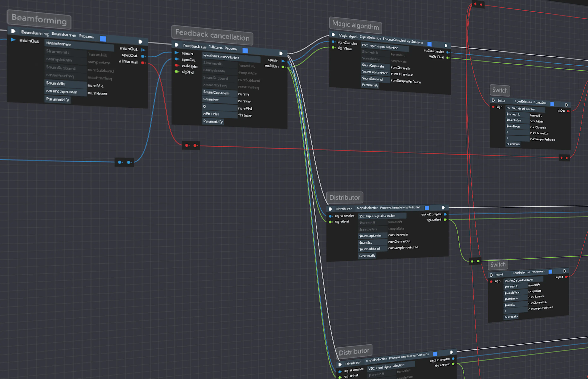This screenshot has height=379, width=588.
Task: Click the specOut output pin on Beamforming
Action: click(x=143, y=56)
